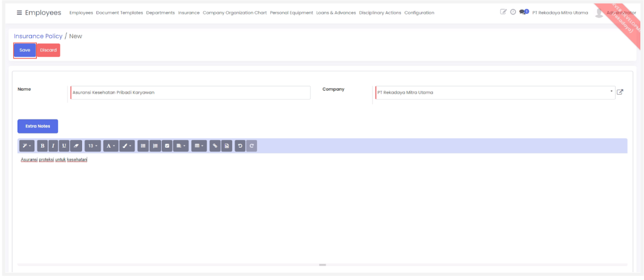The width and height of the screenshot is (644, 280).
Task: Toggle italic formatting in the editor
Action: (53, 145)
